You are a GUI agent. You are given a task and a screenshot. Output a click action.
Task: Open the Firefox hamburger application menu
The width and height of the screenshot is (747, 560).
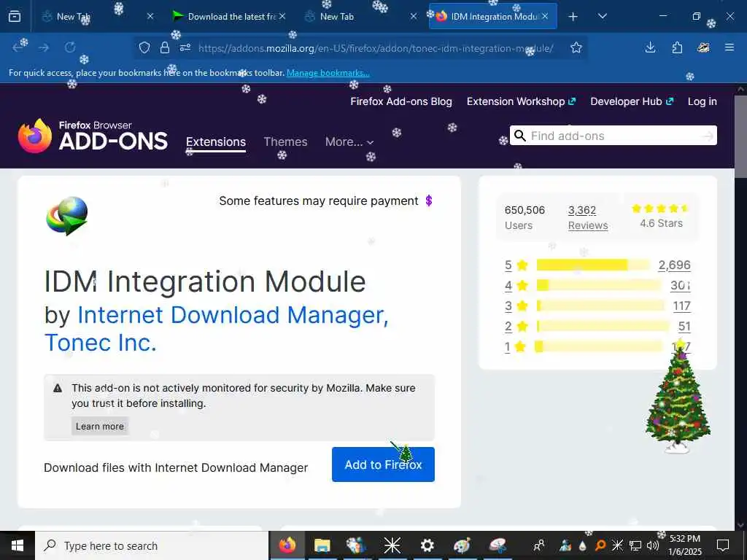[x=729, y=47]
